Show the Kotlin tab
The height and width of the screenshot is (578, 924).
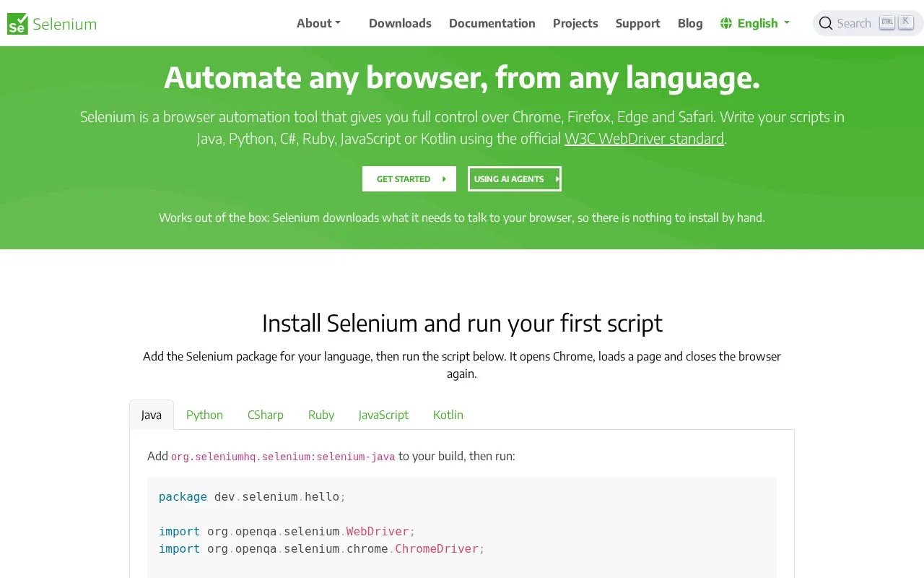click(448, 415)
